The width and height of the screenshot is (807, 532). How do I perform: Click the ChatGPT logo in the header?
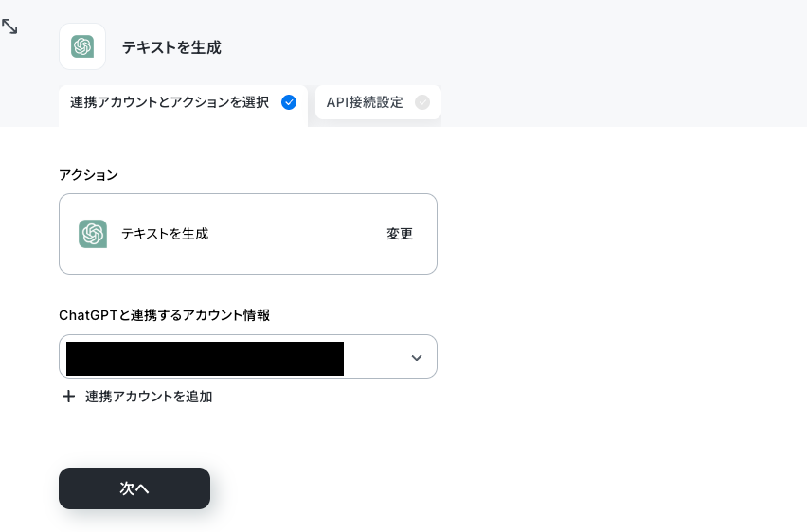click(x=82, y=46)
